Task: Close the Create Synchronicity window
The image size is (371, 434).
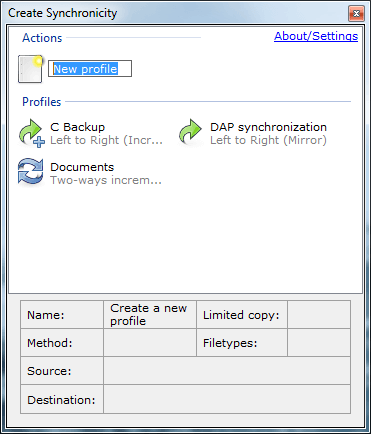Action: (x=356, y=14)
